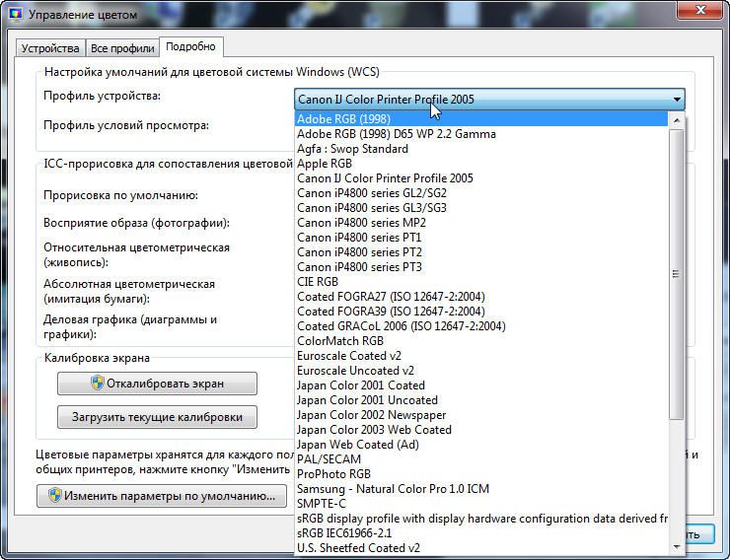Viewport: 730px width, 560px height.
Task: Choose Adobe RGB (1998) from list
Action: pyautogui.click(x=481, y=119)
